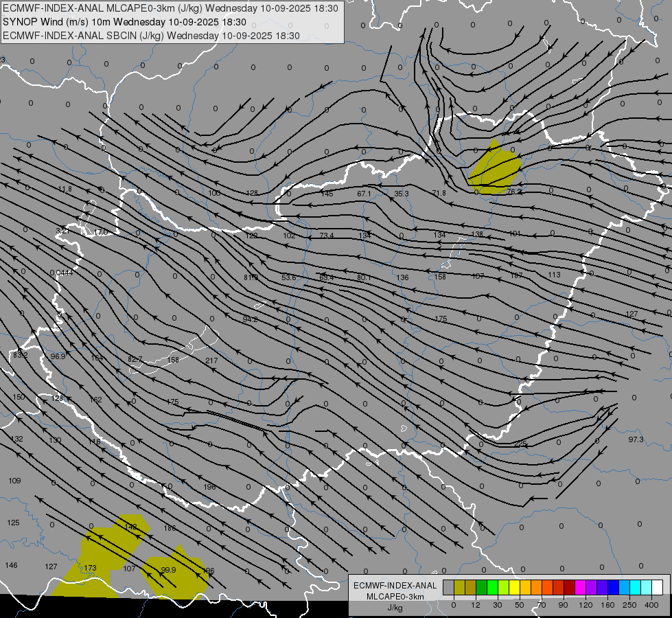This screenshot has width=672, height=618.
Task: Click 'ECMWF-INDEX-ANAL' label in the legend box
Action: pyautogui.click(x=395, y=586)
